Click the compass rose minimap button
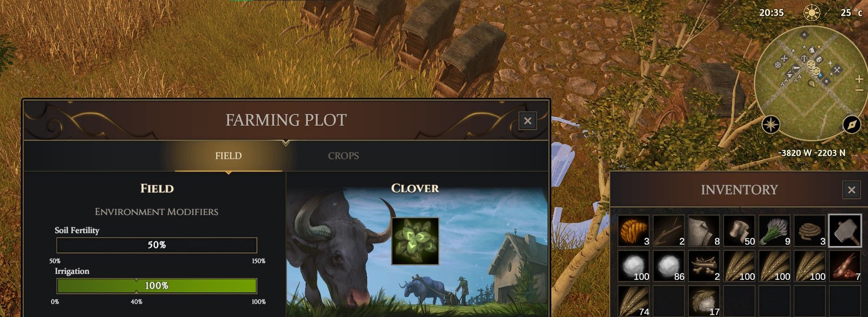 pos(771,124)
